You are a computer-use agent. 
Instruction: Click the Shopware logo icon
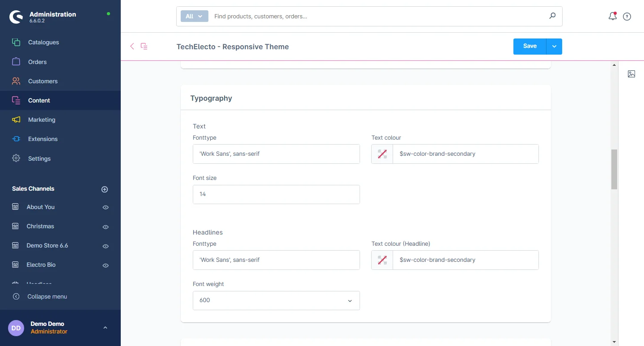16,17
